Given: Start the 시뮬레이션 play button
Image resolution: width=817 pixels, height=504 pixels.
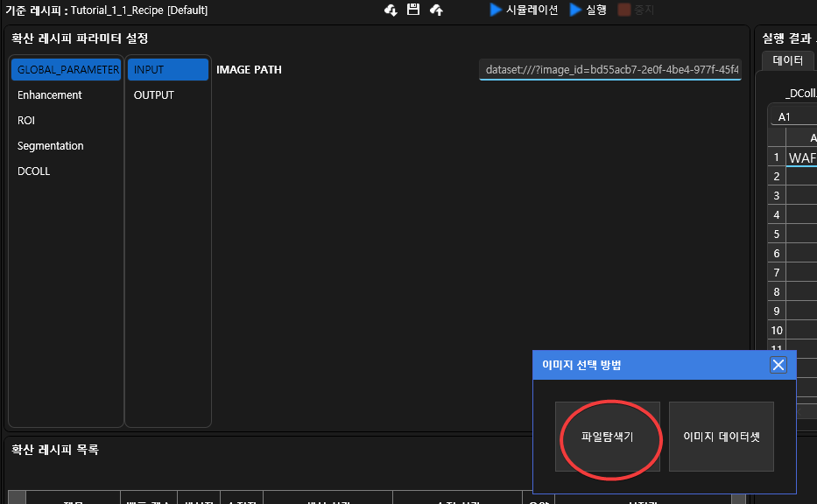Looking at the screenshot, I should pos(524,10).
